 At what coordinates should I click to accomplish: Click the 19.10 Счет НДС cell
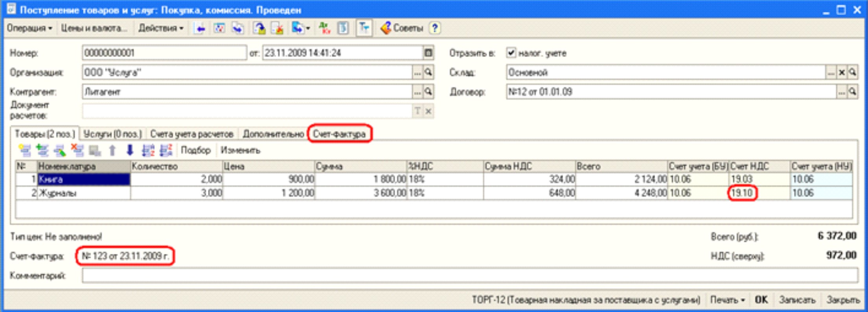(x=759, y=193)
